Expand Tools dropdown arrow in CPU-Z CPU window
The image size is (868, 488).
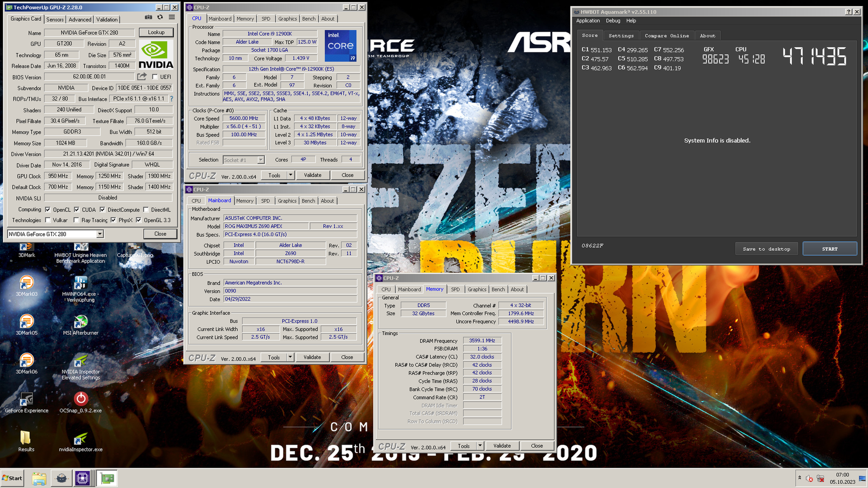[x=291, y=175]
